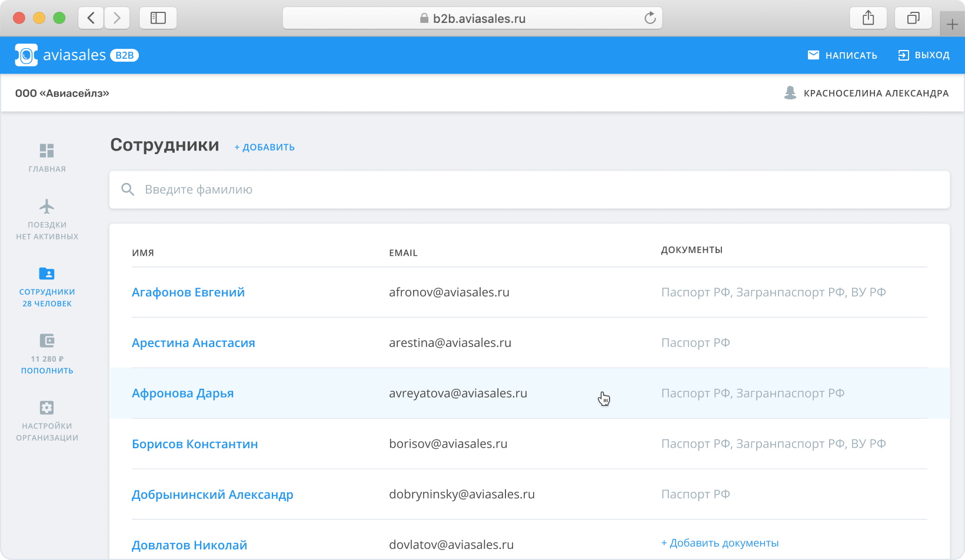
Task: Open the Главная dashboard icon
Action: [x=46, y=151]
